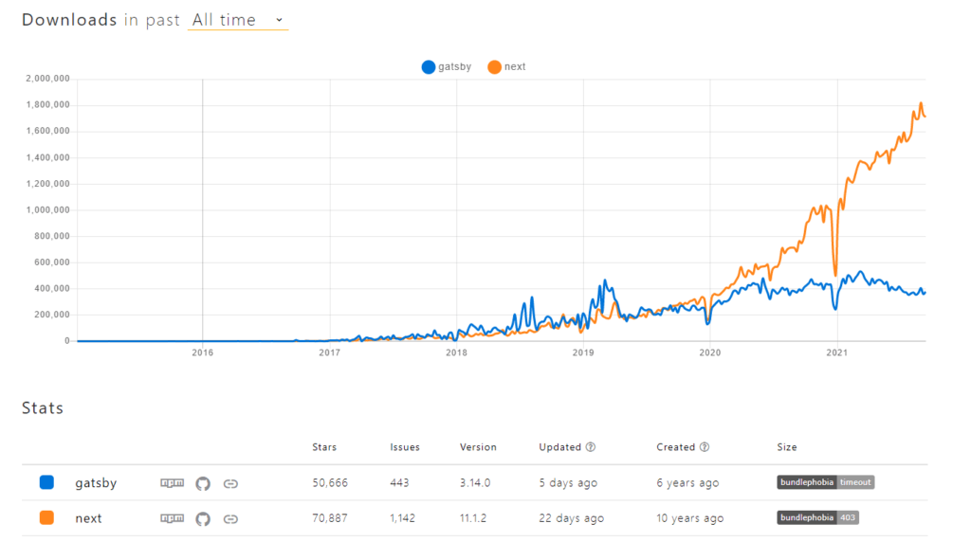Click the 2016 x-axis label
Screen dimensions: 971x560
203,352
